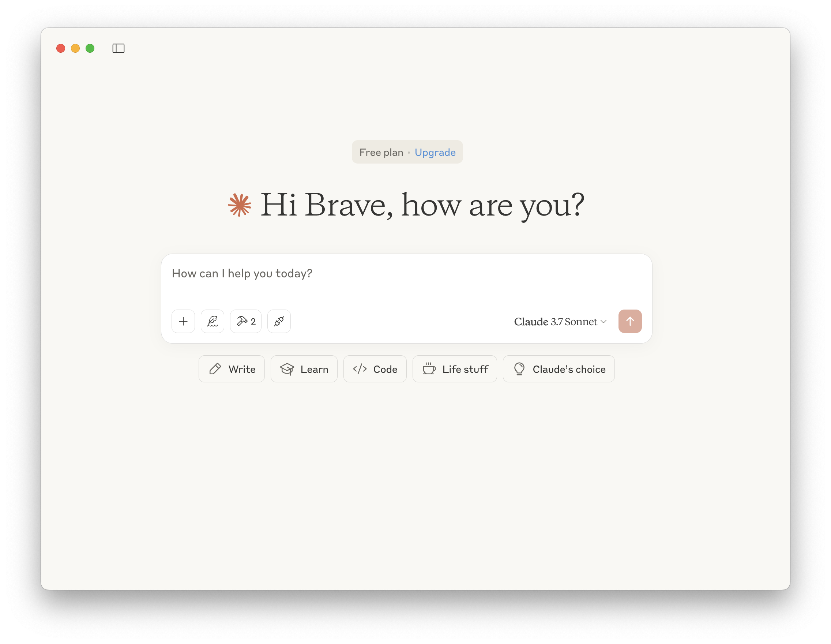
Task: Click the connector plug icon
Action: [x=279, y=321]
